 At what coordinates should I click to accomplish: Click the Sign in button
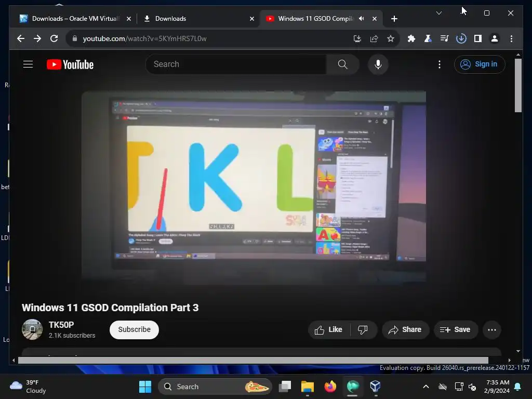(480, 64)
